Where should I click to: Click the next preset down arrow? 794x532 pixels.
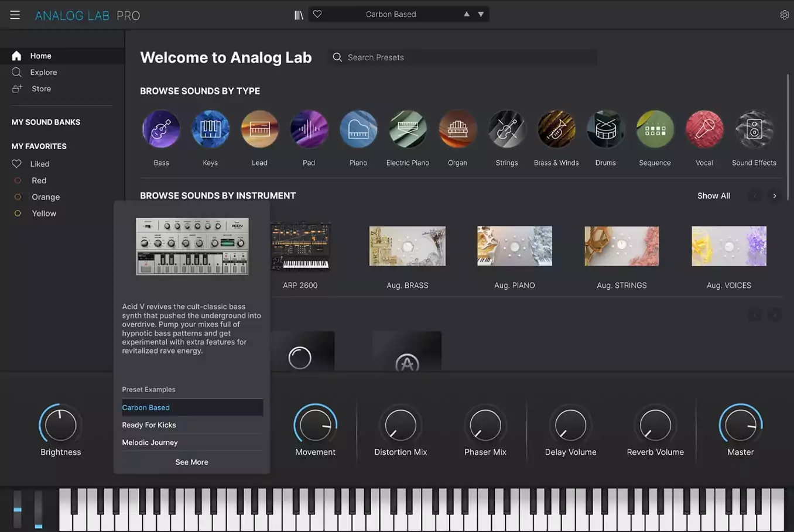480,13
